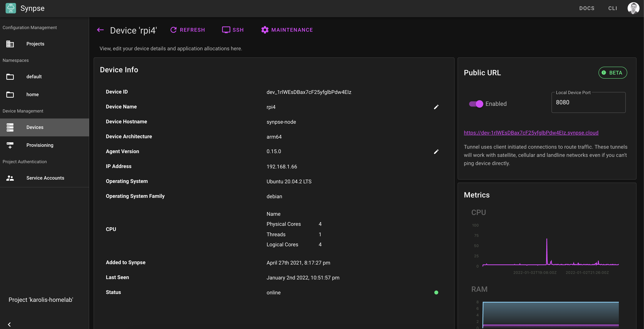Click the Provisioning add-device icon
This screenshot has height=329, width=644.
(x=10, y=145)
